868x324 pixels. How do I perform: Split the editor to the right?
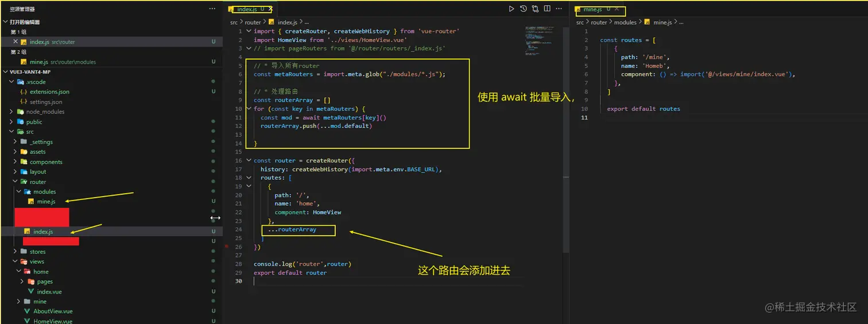click(x=547, y=9)
